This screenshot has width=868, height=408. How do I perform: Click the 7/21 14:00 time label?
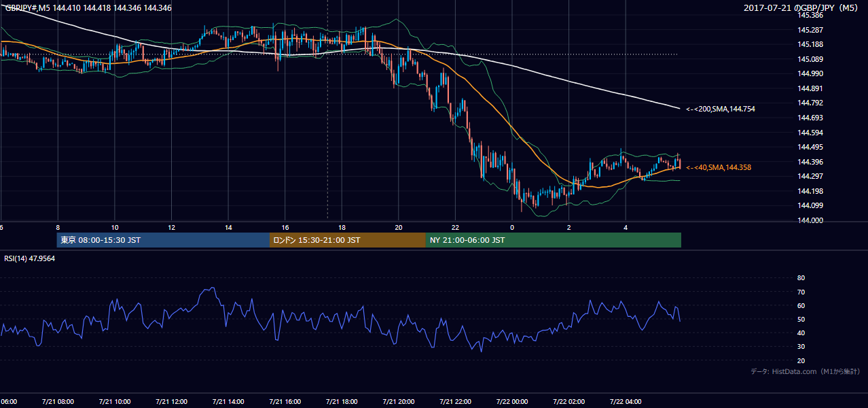tap(228, 402)
